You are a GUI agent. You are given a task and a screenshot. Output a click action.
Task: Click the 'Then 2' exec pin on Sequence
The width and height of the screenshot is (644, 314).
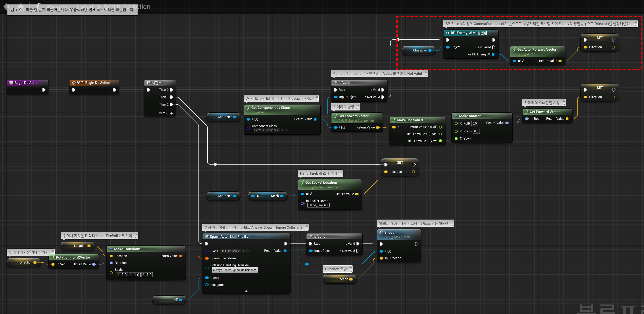point(172,105)
